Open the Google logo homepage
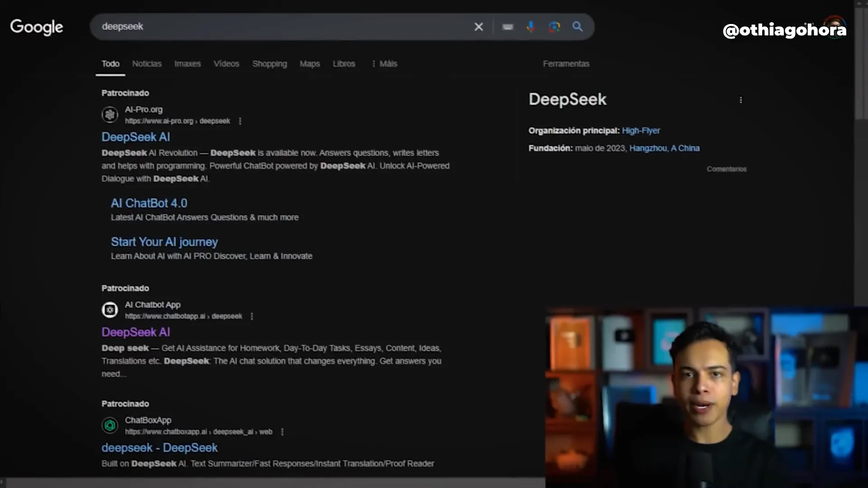The height and width of the screenshot is (488, 868). (37, 27)
